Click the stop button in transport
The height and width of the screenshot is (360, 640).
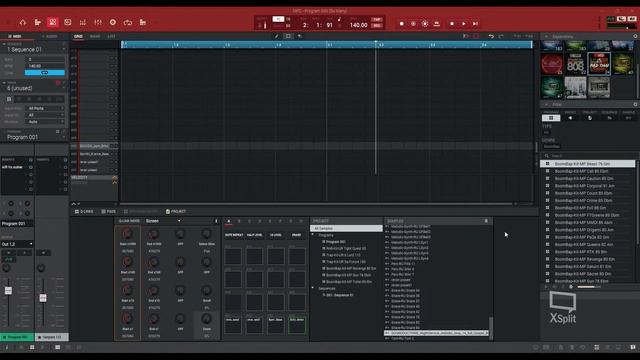[452, 24]
